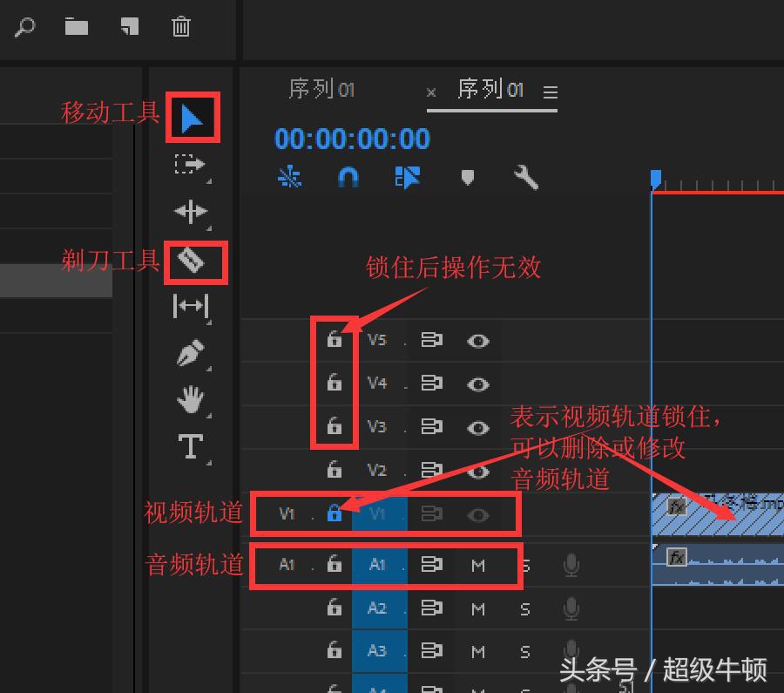Toggle Linked Selection in the timeline
Screen dimensions: 784x693
(x=407, y=177)
